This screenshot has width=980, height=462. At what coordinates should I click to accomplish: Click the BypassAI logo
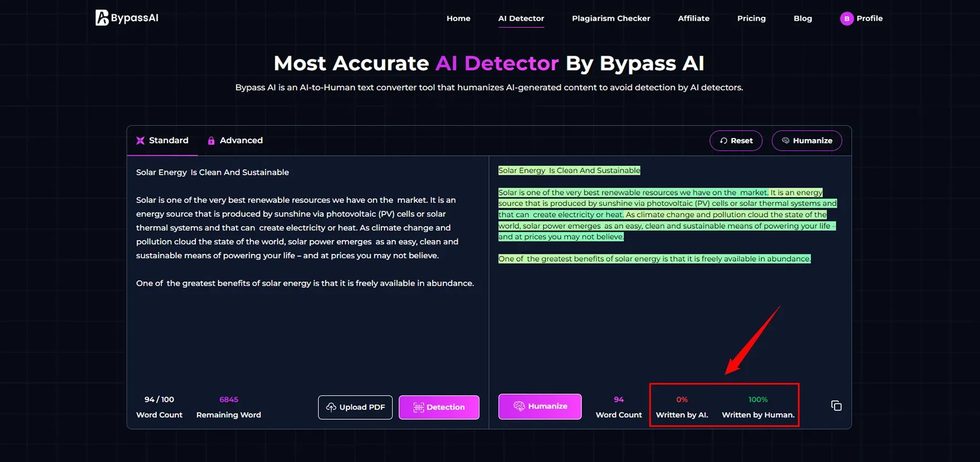coord(127,18)
